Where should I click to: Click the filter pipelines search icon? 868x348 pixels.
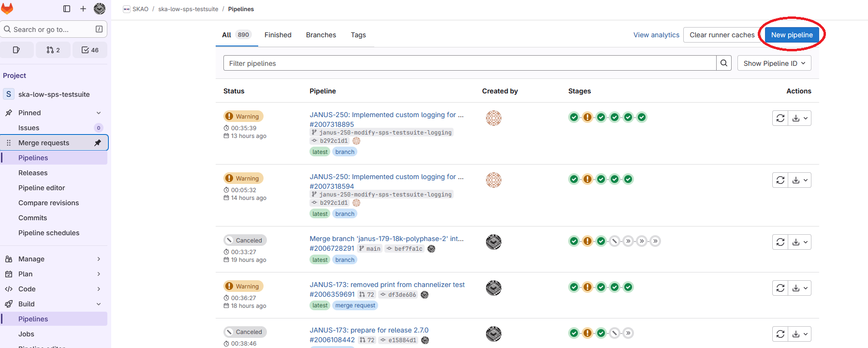(723, 63)
